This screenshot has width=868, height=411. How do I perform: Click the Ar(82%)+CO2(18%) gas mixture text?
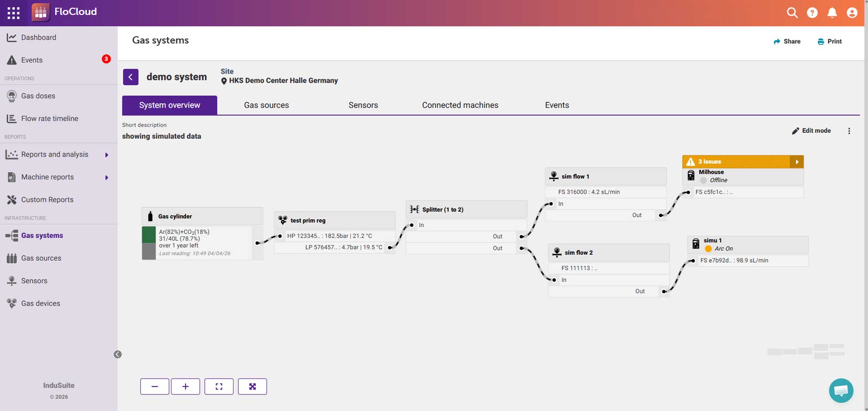(x=184, y=232)
